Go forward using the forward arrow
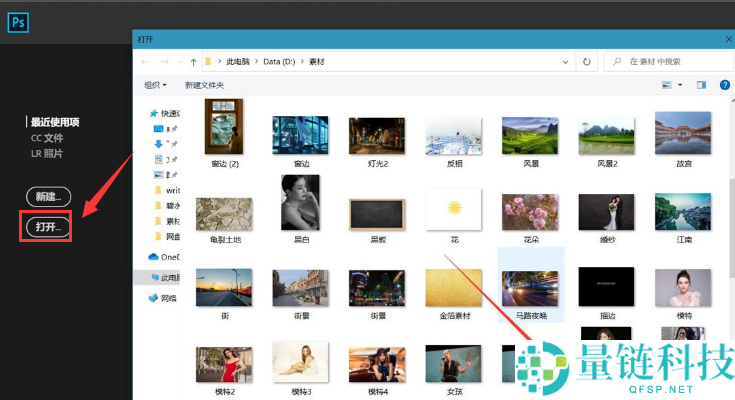 point(165,62)
